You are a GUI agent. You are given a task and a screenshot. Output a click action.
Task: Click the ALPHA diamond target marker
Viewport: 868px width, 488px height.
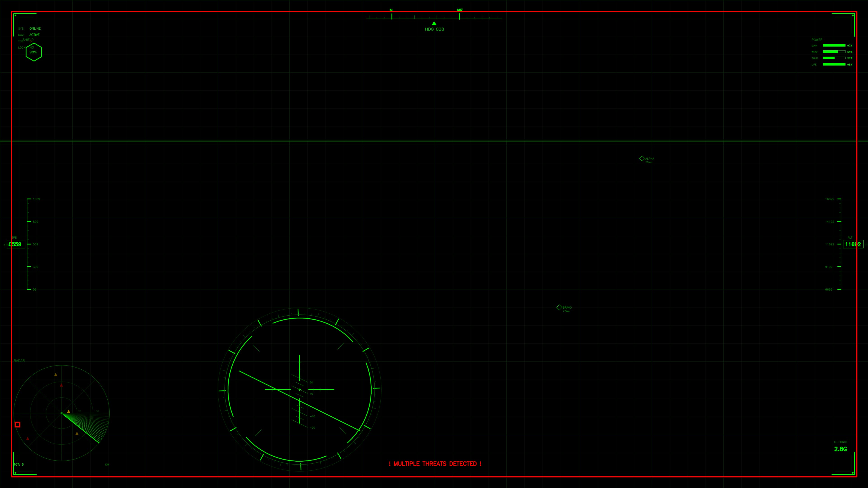pyautogui.click(x=642, y=158)
